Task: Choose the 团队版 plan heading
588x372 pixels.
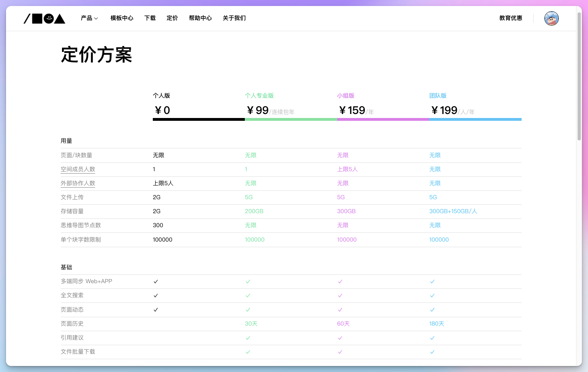Action: (x=438, y=96)
